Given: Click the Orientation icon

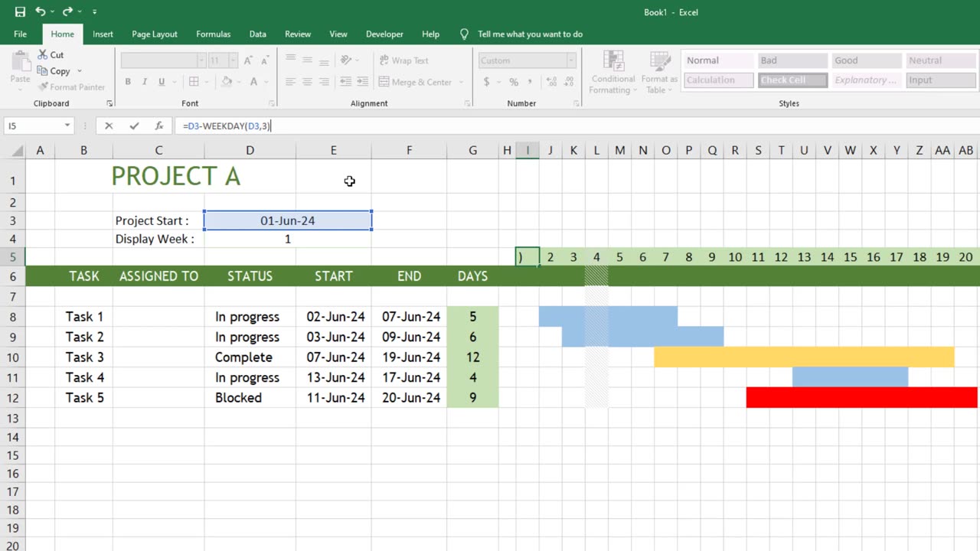Looking at the screenshot, I should pyautogui.click(x=346, y=60).
